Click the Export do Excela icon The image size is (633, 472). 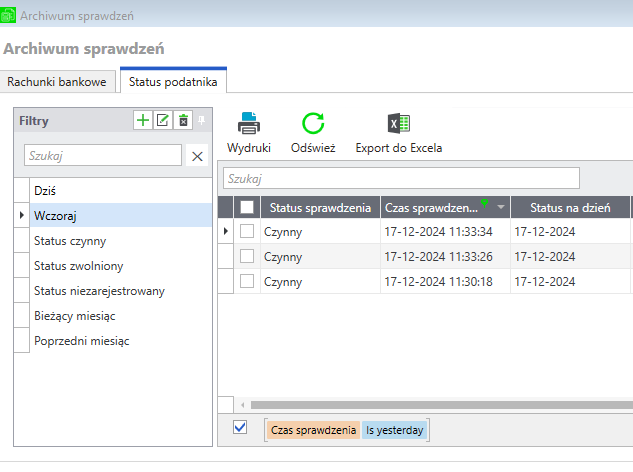(x=398, y=124)
